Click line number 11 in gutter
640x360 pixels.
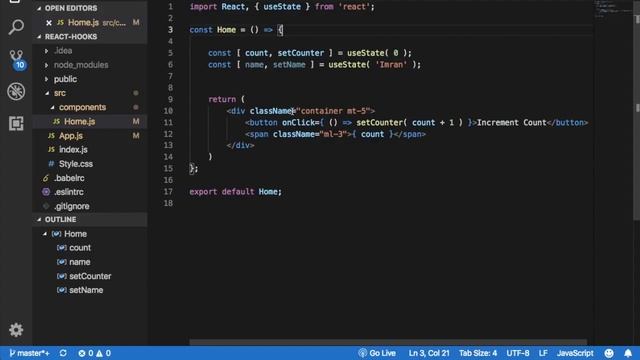pyautogui.click(x=168, y=122)
